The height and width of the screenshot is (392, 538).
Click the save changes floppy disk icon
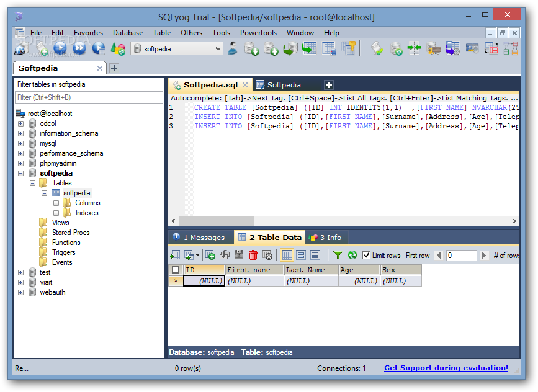coord(239,255)
